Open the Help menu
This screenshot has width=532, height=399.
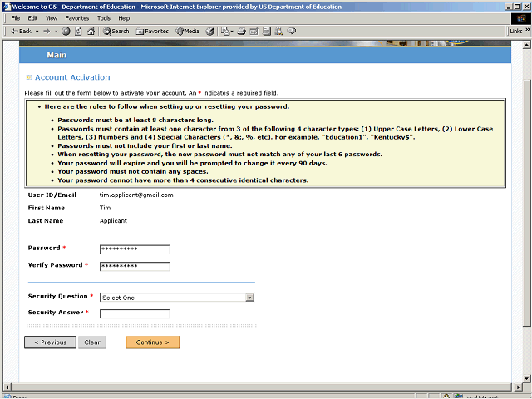pos(124,18)
